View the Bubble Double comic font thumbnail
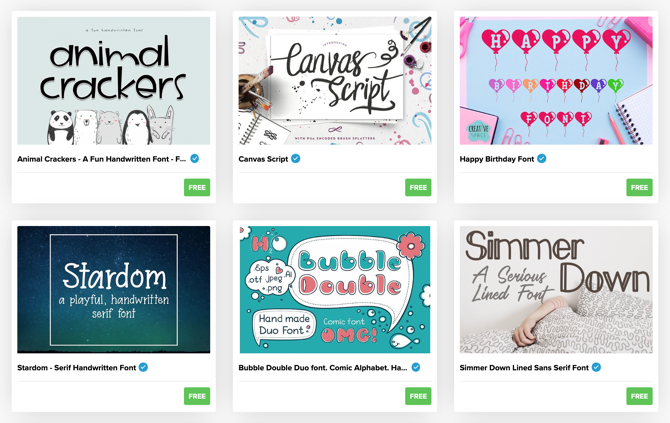The width and height of the screenshot is (670, 423). (335, 289)
